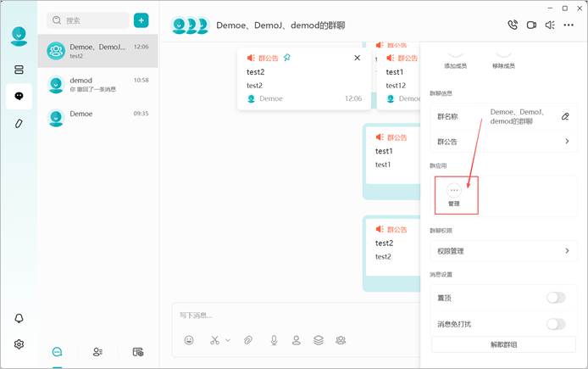
Task: Switch to the contacts tab at the bottom
Action: pyautogui.click(x=97, y=352)
